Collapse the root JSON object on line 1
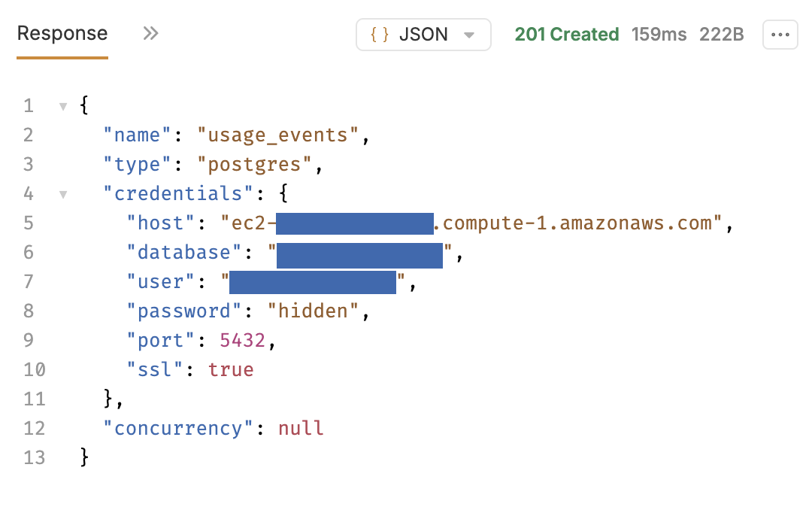The height and width of the screenshot is (513, 812). pos(63,106)
